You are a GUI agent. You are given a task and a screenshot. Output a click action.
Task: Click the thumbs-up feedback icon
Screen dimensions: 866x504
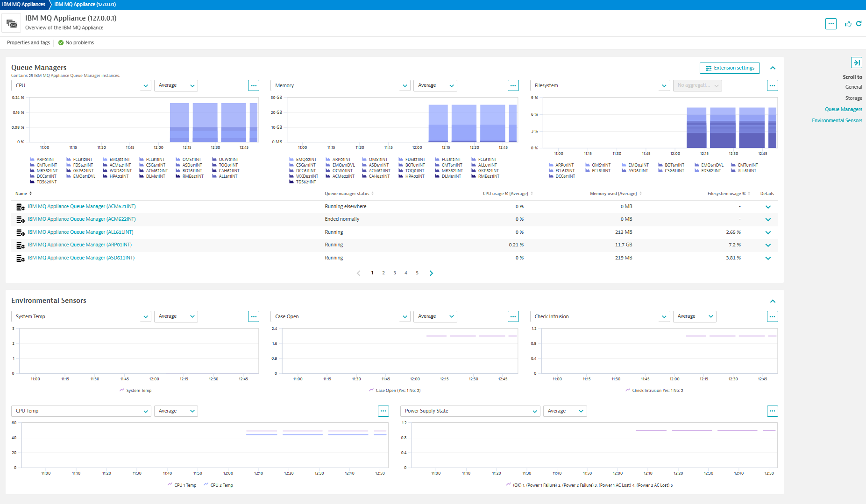(848, 24)
